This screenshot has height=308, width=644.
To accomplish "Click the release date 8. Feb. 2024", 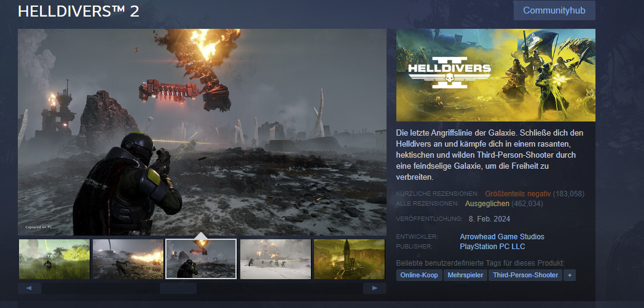I will click(489, 219).
